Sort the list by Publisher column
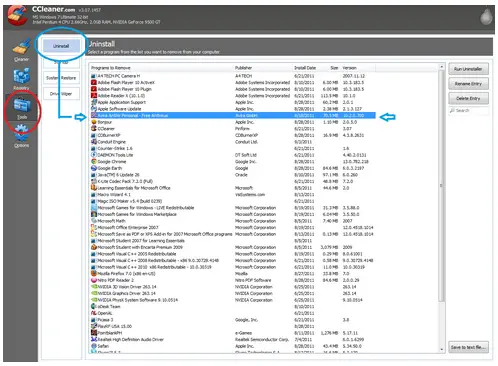The height and width of the screenshot is (366, 498). point(263,68)
